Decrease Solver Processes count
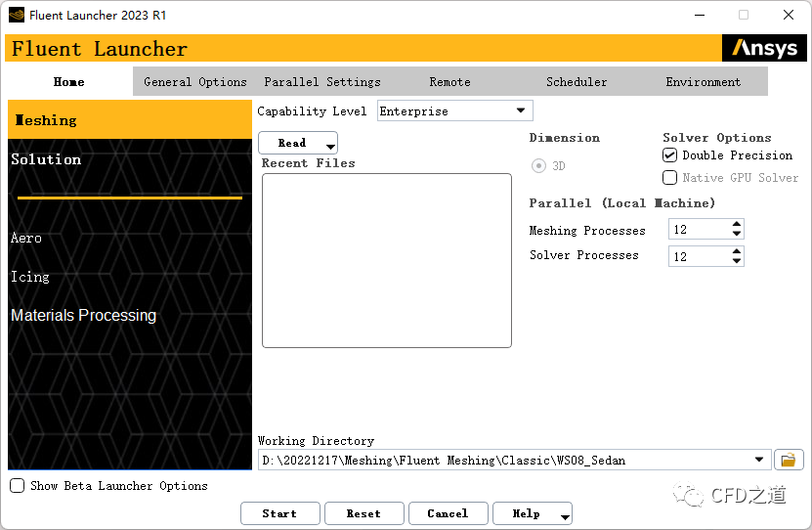This screenshot has height=530, width=812. pyautogui.click(x=737, y=261)
